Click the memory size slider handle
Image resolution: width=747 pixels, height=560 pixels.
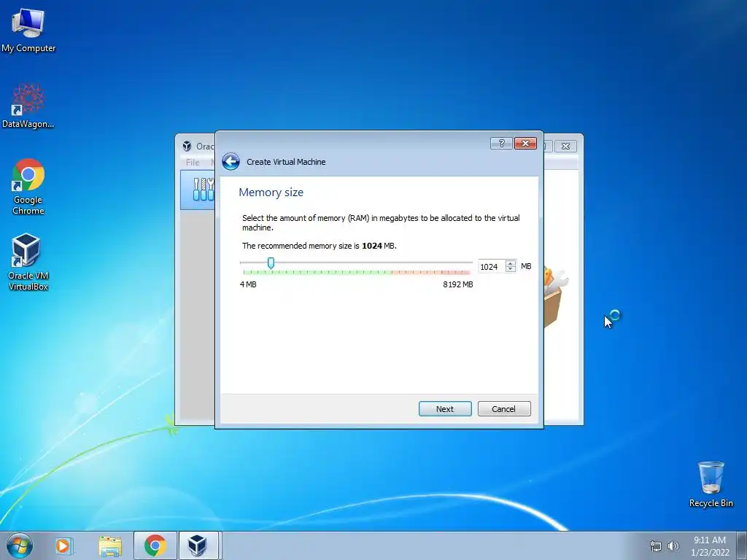[x=271, y=262]
